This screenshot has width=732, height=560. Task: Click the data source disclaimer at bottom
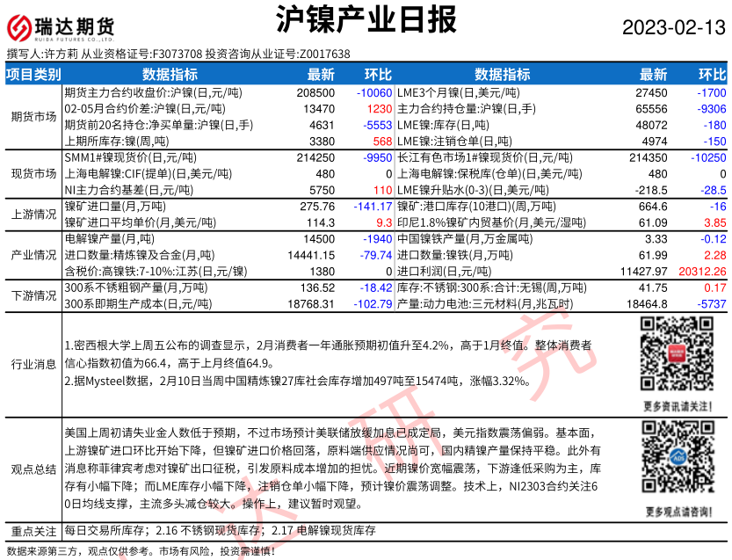coord(141,551)
